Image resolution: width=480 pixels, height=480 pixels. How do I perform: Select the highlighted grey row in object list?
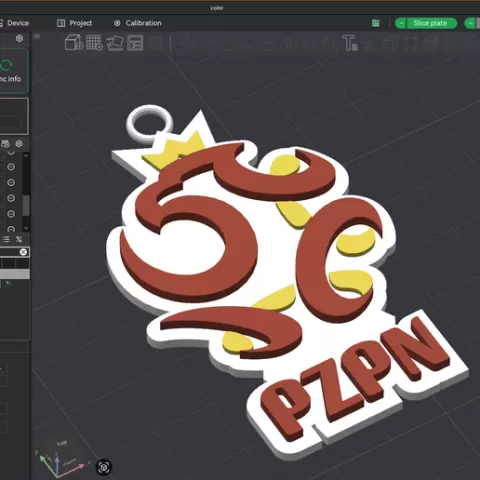pyautogui.click(x=15, y=274)
